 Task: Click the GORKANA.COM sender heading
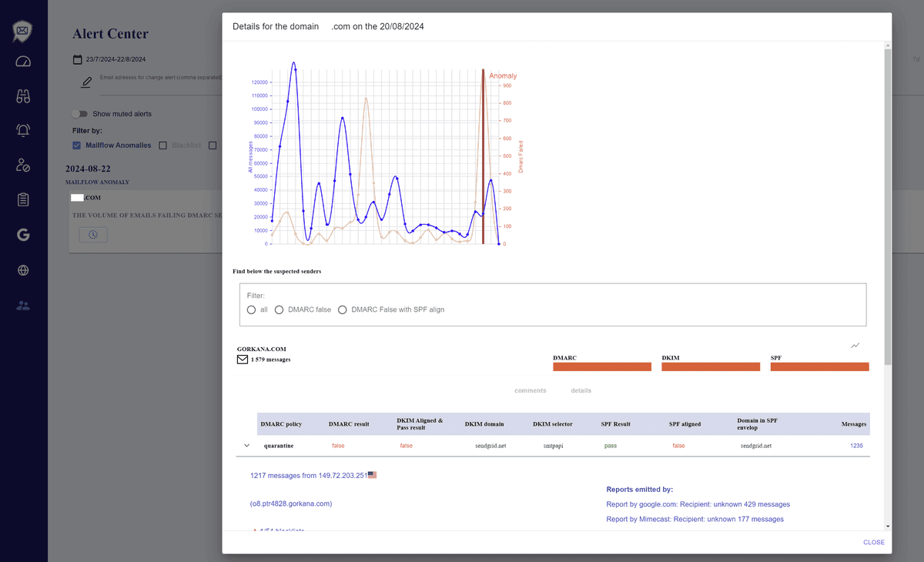[x=261, y=349]
